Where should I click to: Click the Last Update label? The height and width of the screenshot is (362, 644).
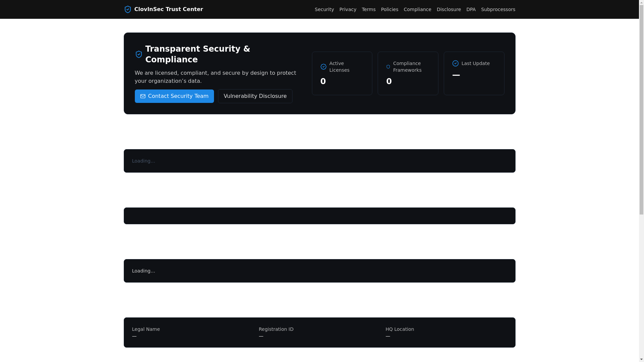pos(476,63)
